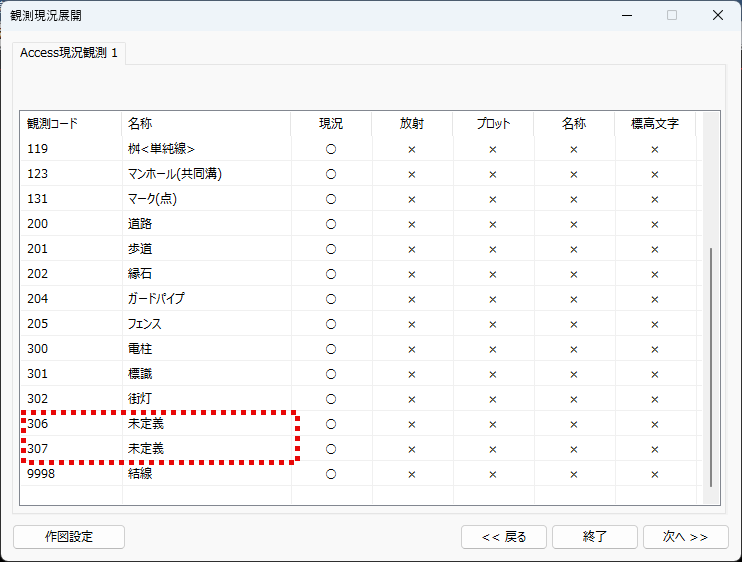Click the 名称 cross mark for 縁石 row
Screen dimensions: 742x562
click(573, 274)
